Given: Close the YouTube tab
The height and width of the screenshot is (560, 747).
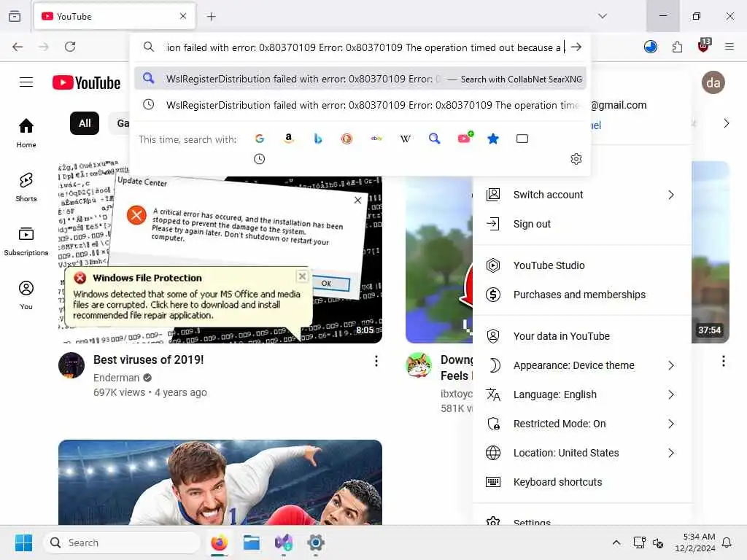Looking at the screenshot, I should click(183, 16).
